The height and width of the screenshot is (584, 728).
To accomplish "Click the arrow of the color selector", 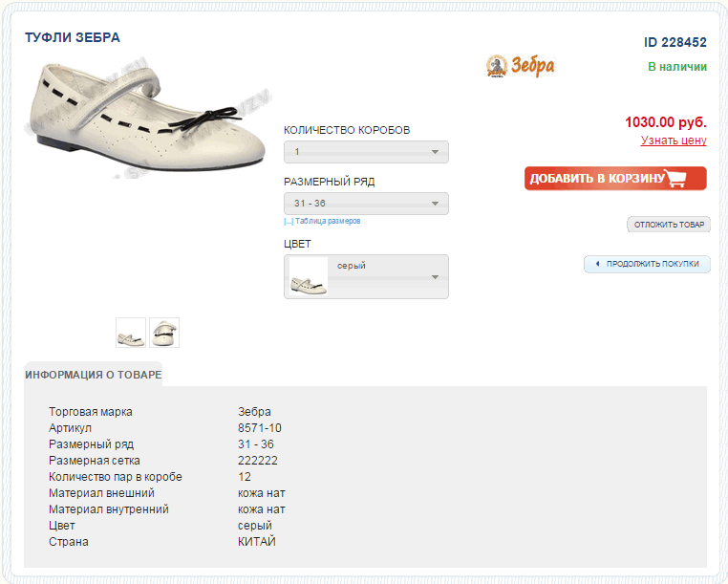I will pos(435,277).
